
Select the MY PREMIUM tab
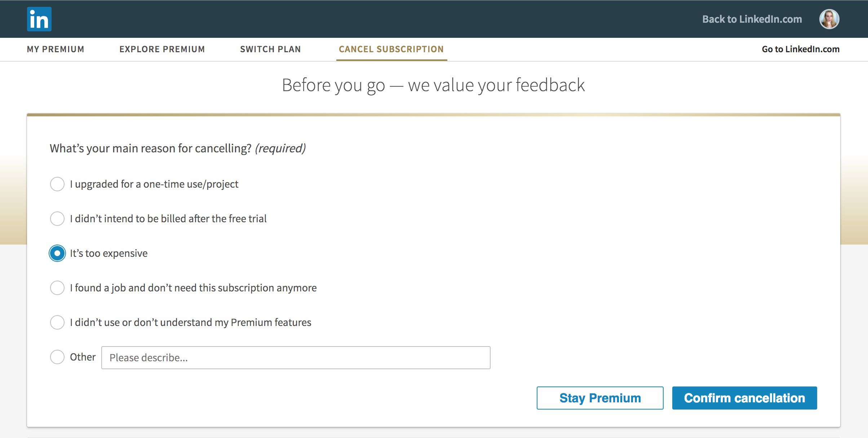(x=56, y=49)
